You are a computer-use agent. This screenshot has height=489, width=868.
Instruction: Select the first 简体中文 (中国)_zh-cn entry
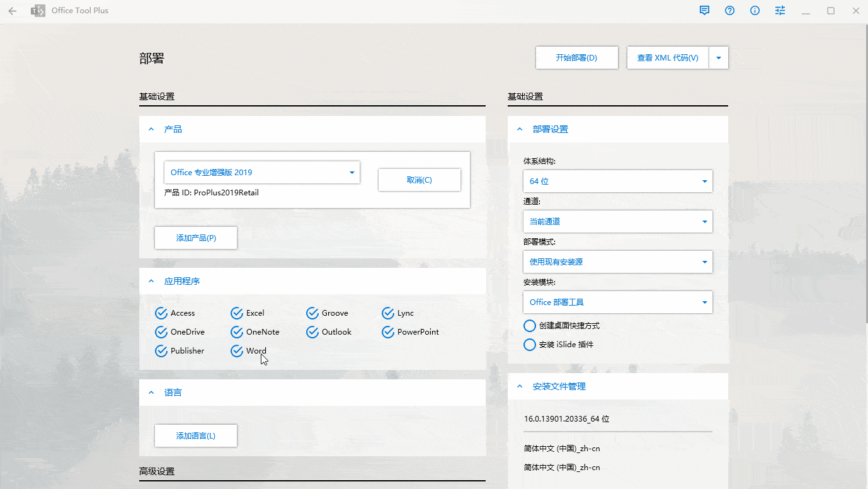(x=562, y=449)
